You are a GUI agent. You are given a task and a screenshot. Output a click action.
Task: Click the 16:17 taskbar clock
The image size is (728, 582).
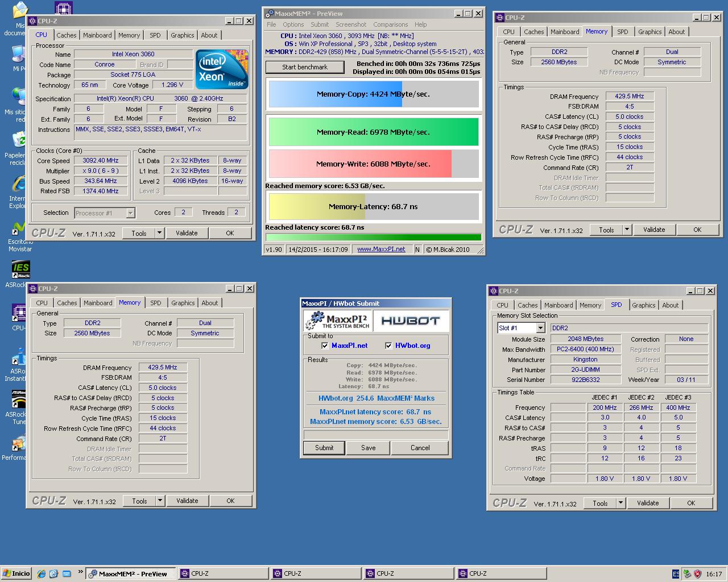pos(714,574)
